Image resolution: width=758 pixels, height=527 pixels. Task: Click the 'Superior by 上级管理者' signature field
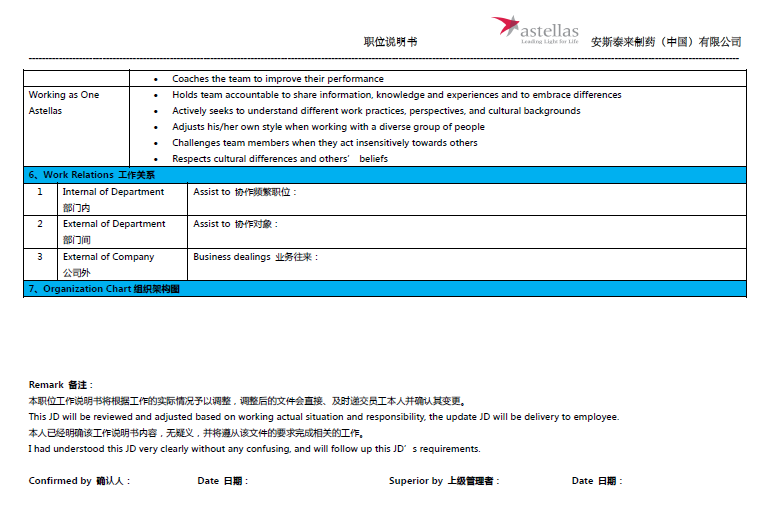pos(444,481)
